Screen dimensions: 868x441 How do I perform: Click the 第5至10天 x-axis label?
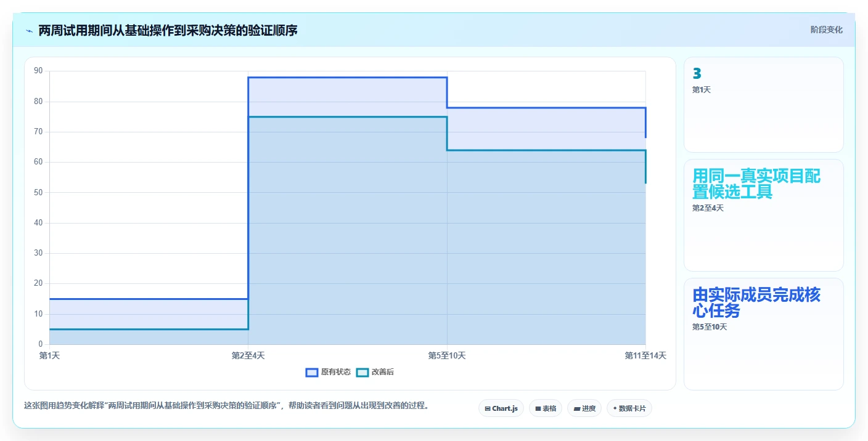[x=447, y=355]
